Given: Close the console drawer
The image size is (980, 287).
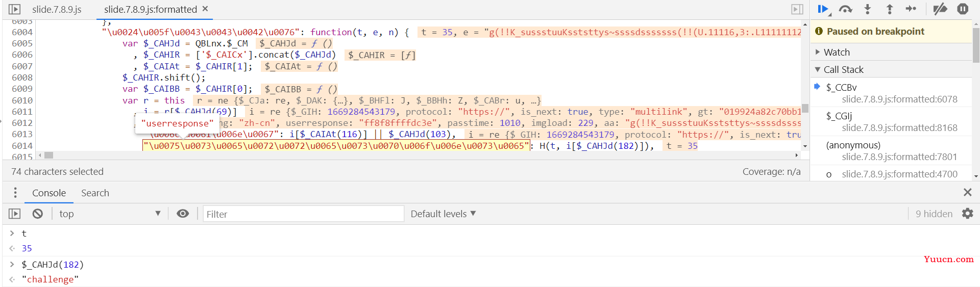Looking at the screenshot, I should 967,192.
